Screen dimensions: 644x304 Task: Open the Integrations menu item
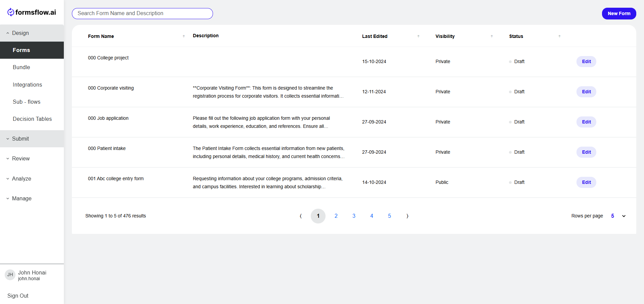[x=32, y=85]
